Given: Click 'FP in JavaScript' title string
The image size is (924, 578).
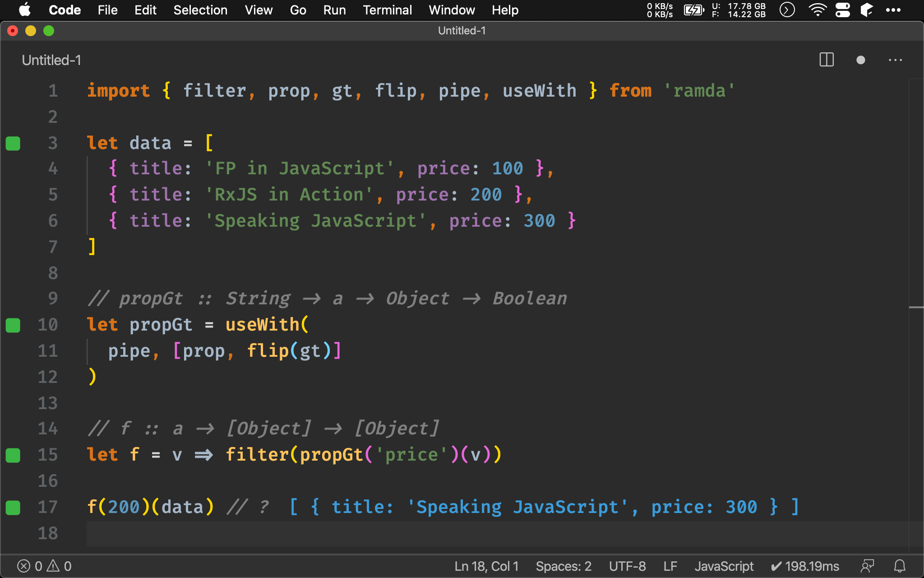Looking at the screenshot, I should [300, 168].
